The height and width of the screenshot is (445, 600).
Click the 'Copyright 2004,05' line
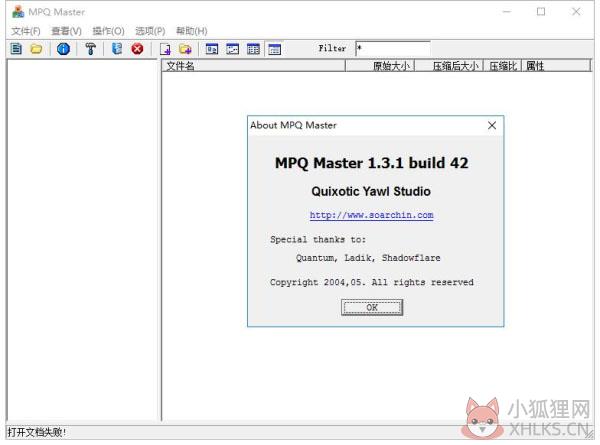pyautogui.click(x=372, y=282)
